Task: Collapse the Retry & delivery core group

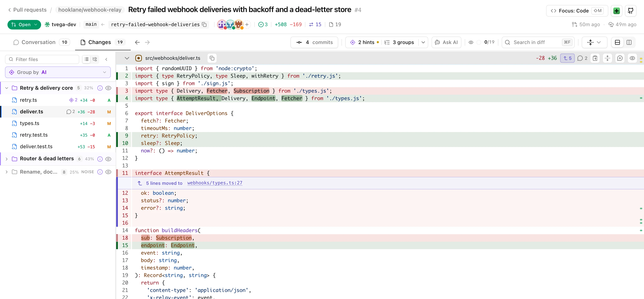Action: pos(7,88)
